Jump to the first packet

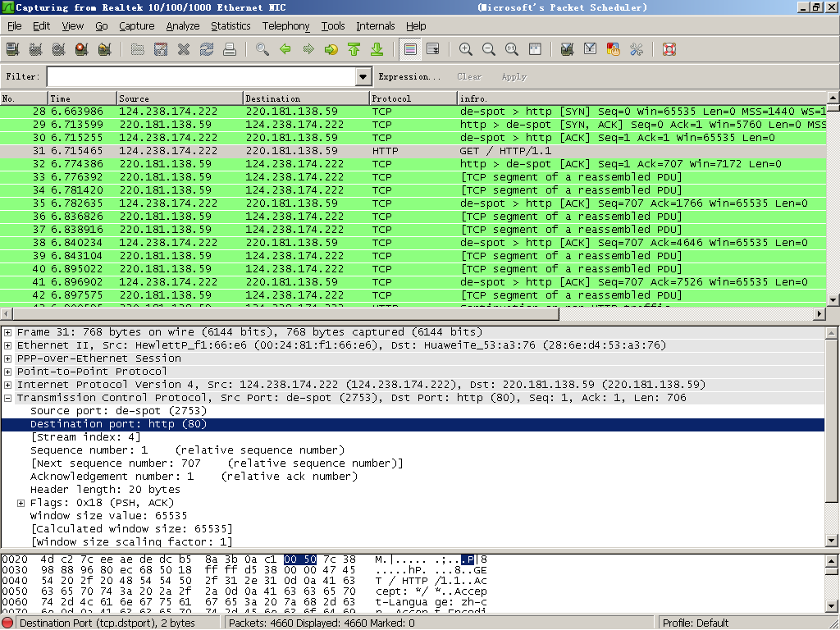354,50
